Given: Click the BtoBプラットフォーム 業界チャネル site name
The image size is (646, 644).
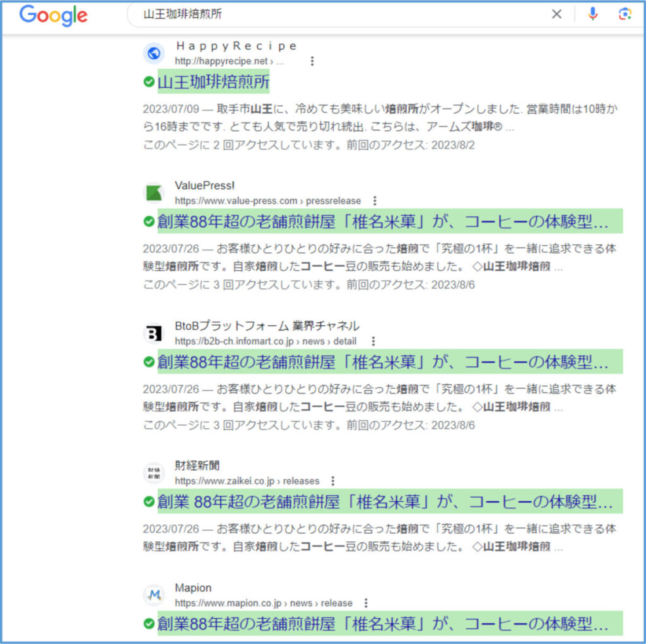Looking at the screenshot, I should point(267,326).
